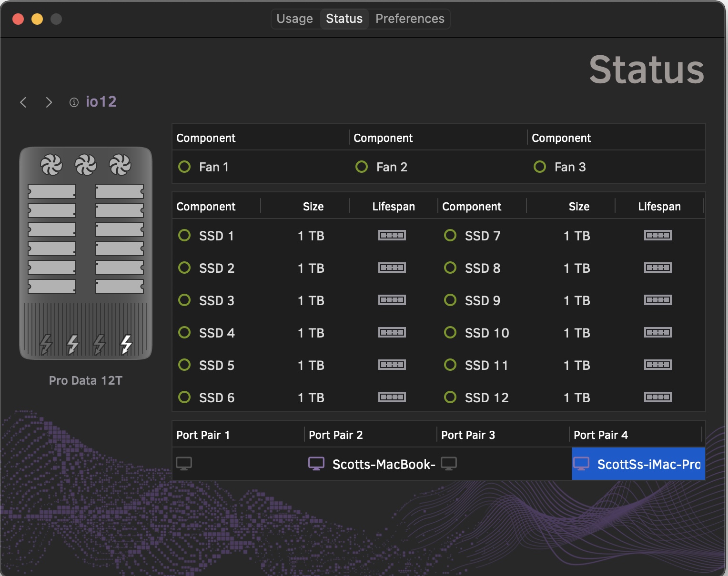Screen dimensions: 728x576
Task: Click the Port Pair 3 computer icon
Action: point(449,464)
